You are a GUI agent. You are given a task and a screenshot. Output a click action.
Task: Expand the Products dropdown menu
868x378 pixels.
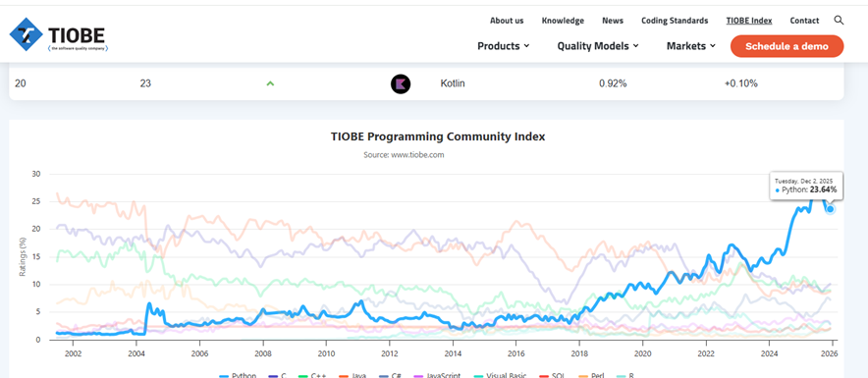(x=503, y=46)
